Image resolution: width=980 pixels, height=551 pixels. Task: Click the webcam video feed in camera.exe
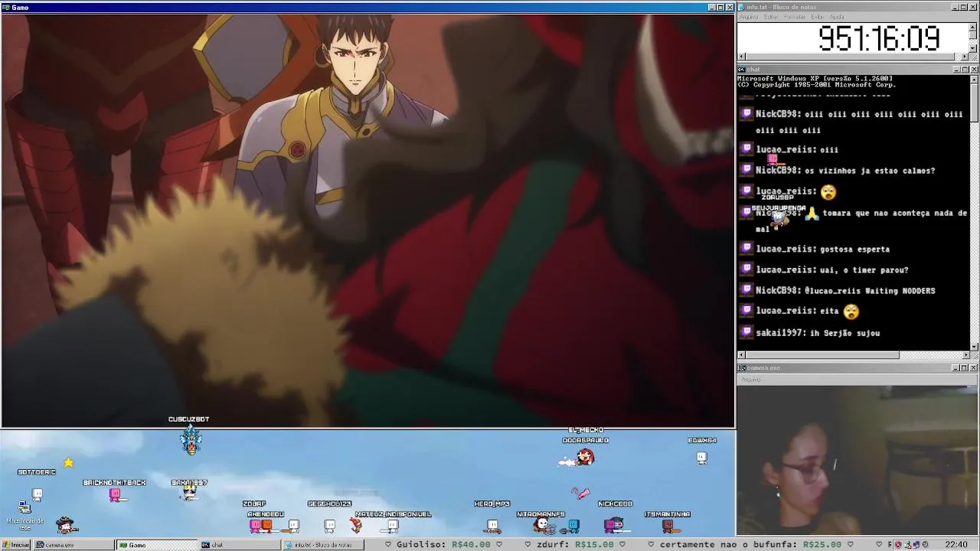[857, 461]
